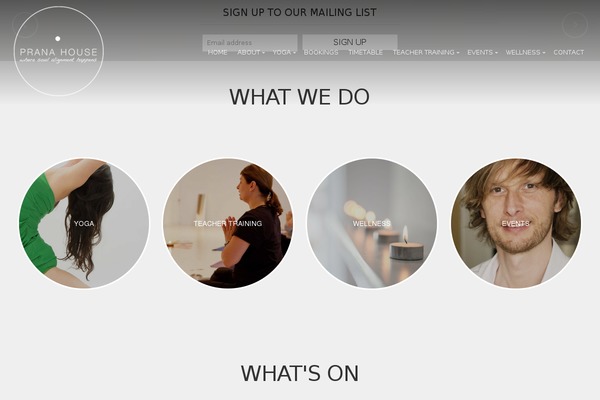Image resolution: width=600 pixels, height=400 pixels.
Task: Expand the About dropdown menu
Action: (251, 52)
